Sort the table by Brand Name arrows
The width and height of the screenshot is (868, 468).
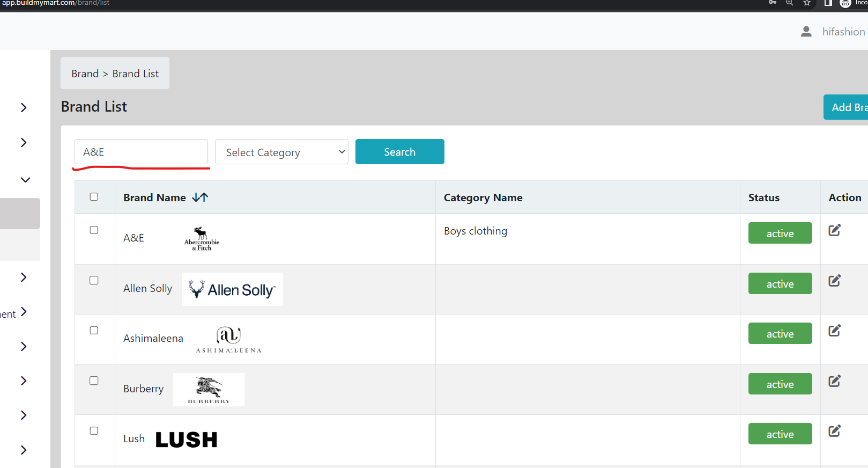point(200,198)
